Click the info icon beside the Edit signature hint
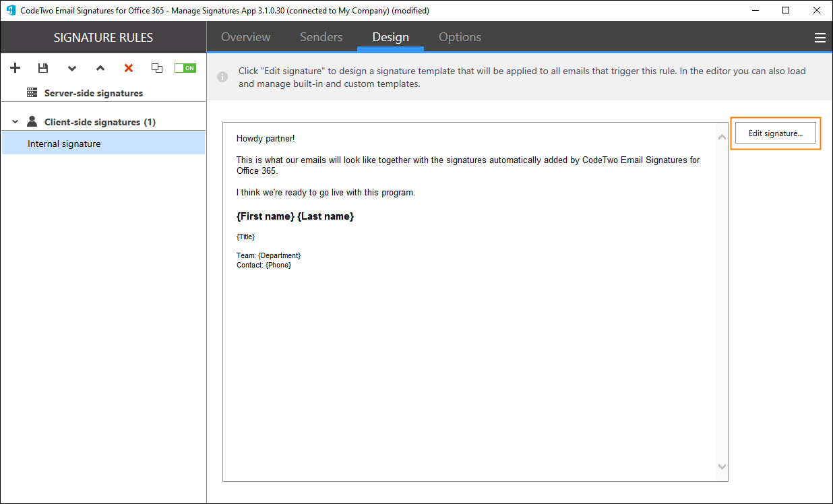This screenshot has width=833, height=504. click(222, 77)
